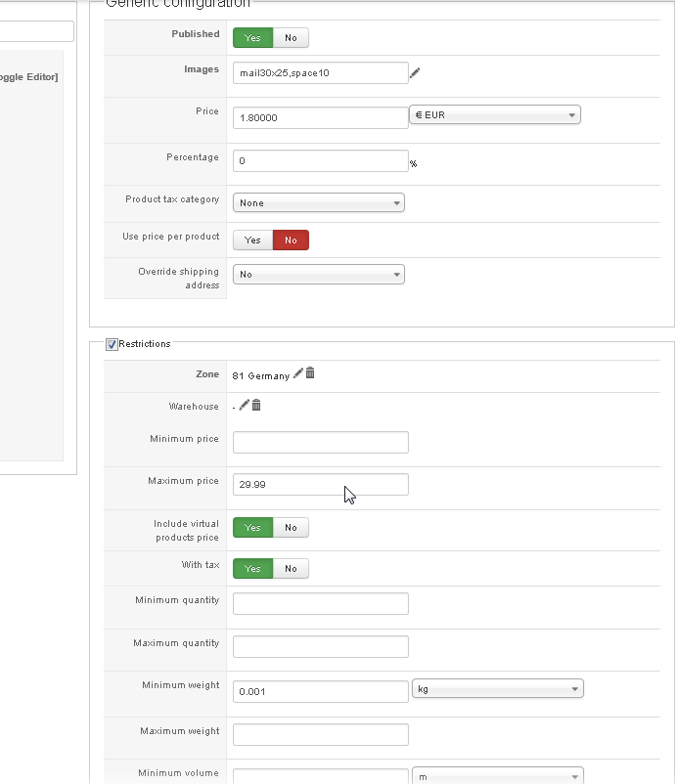Select Yes for Published
This screenshot has width=675, height=784.
252,38
